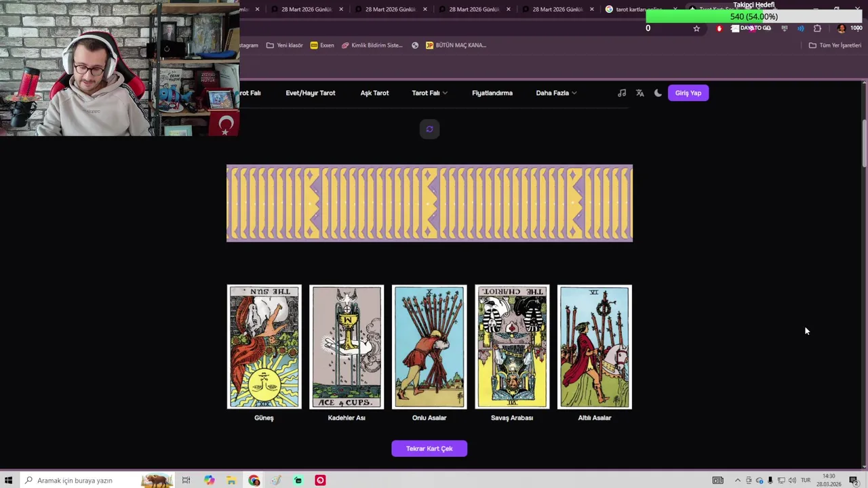Open the Yeni klasör bookmark folder
868x488 pixels.
pos(284,45)
